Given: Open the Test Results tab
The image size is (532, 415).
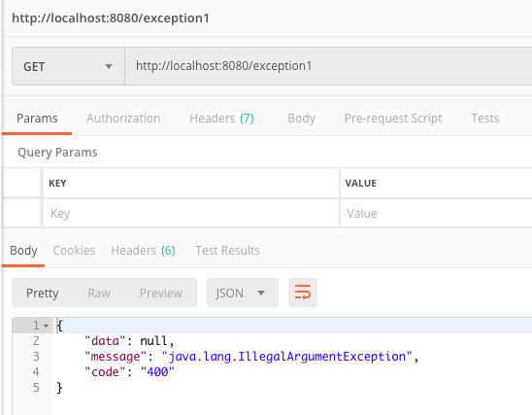Looking at the screenshot, I should (227, 251).
